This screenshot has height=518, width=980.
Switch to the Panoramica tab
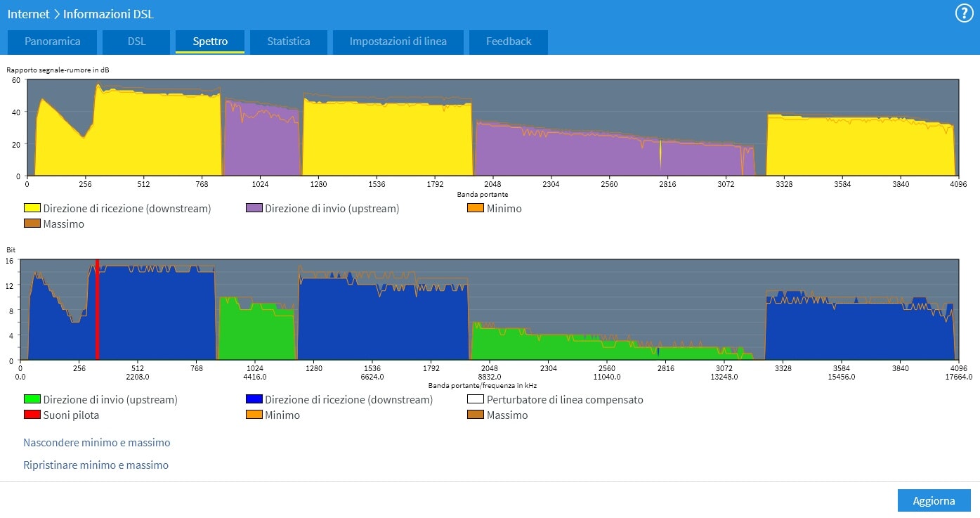click(52, 41)
